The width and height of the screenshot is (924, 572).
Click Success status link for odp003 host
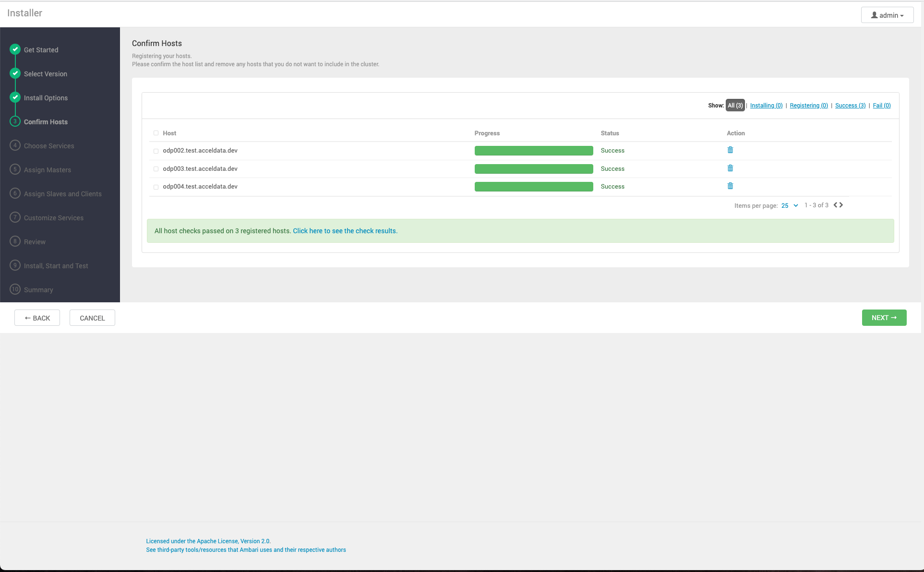point(612,168)
